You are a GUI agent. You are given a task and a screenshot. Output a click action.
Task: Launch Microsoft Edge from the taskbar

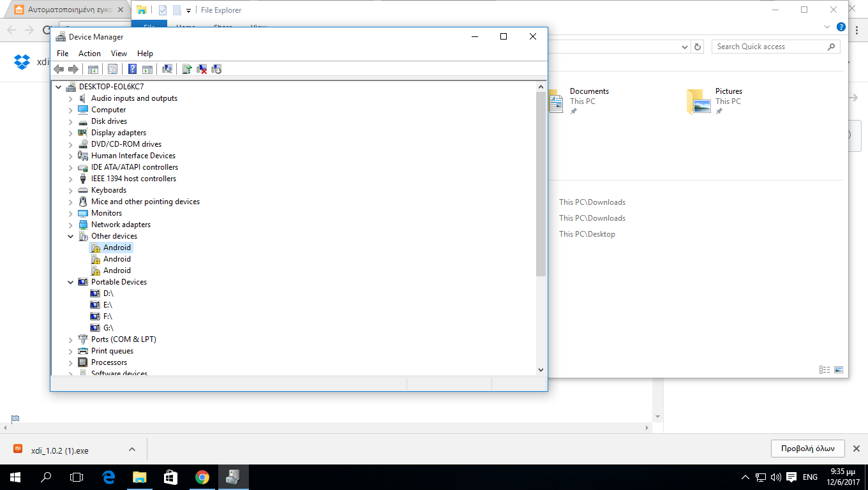click(x=108, y=477)
